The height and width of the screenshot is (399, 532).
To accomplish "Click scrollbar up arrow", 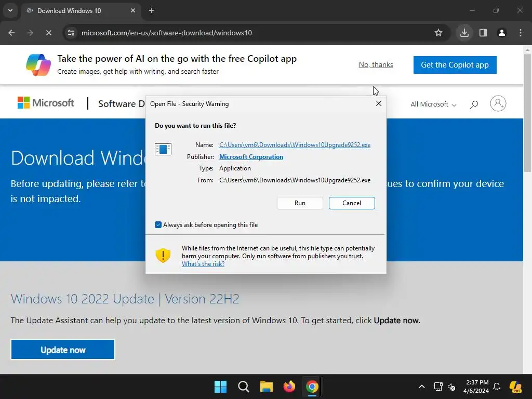I will point(527,49).
